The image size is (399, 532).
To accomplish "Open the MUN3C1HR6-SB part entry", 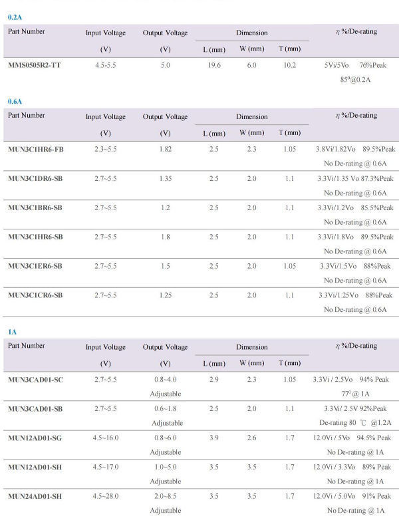I will tap(35, 237).
